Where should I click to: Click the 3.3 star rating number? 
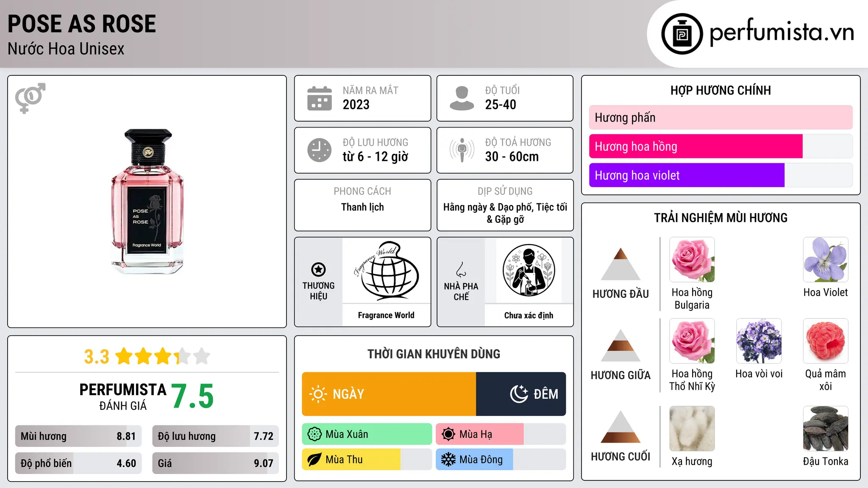click(97, 357)
